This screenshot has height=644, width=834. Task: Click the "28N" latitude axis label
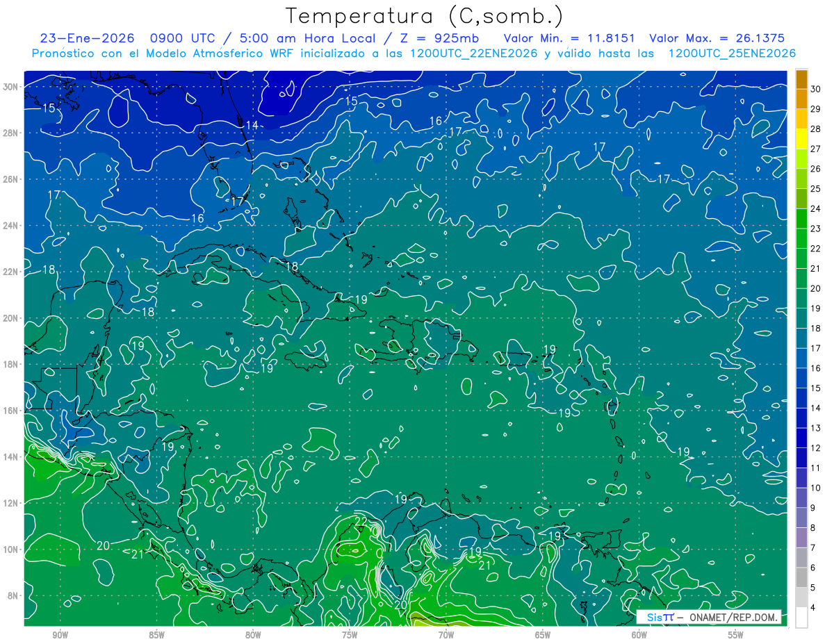[x=11, y=133]
